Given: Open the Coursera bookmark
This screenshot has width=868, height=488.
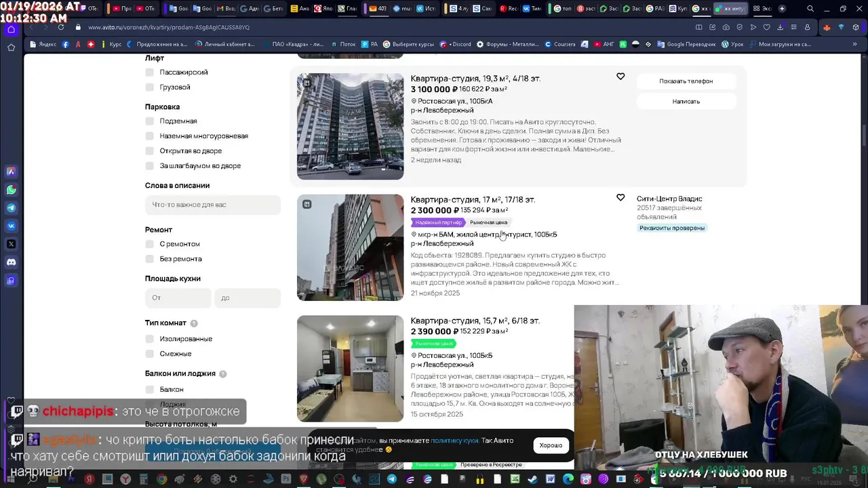Looking at the screenshot, I should point(559,44).
